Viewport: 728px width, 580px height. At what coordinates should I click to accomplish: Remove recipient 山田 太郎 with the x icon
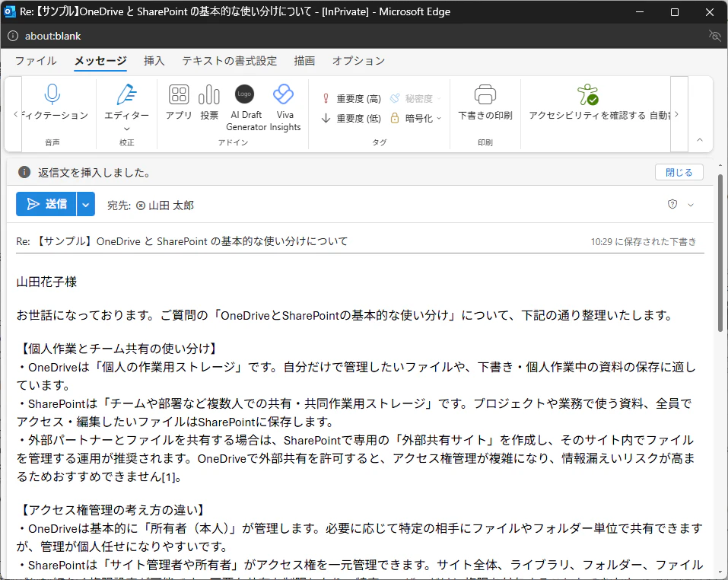tap(141, 206)
